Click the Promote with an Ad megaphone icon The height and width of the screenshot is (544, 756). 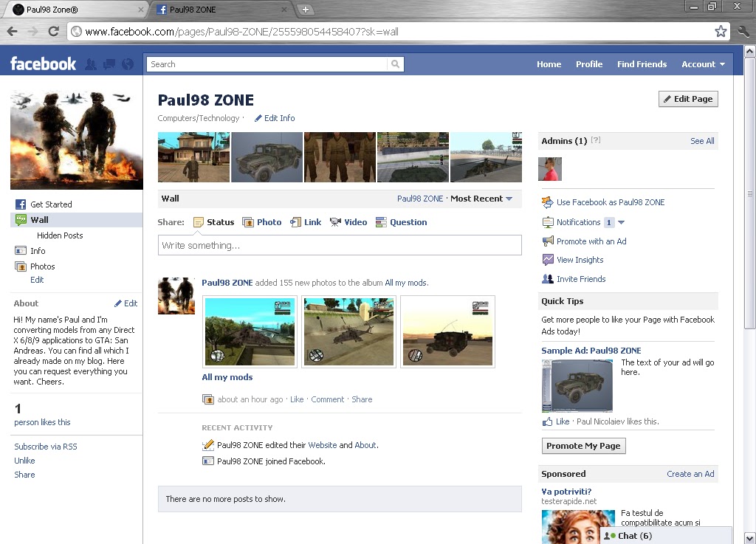(548, 241)
